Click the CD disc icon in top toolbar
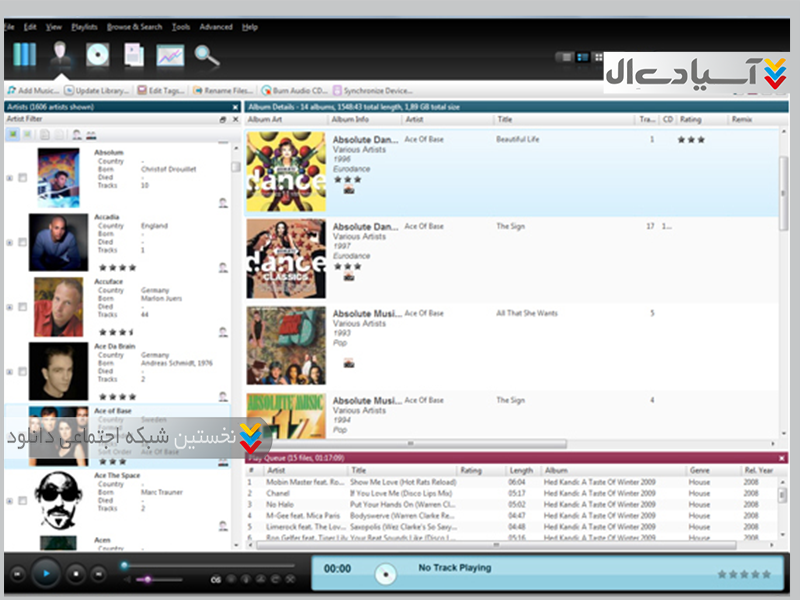The height and width of the screenshot is (600, 800). click(96, 55)
